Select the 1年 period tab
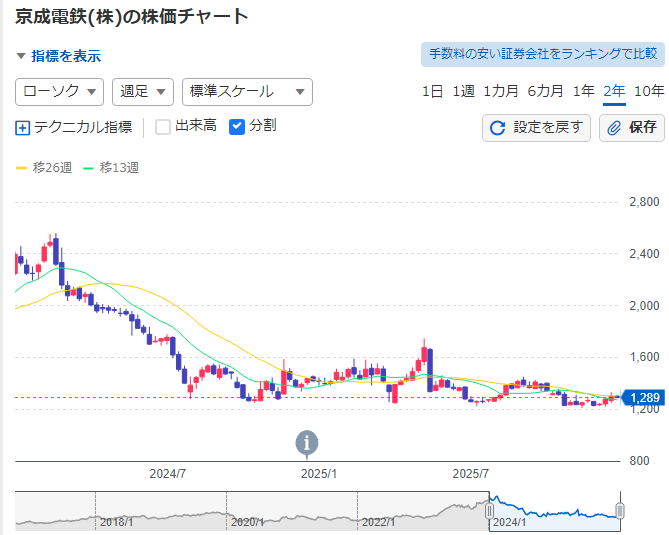The height and width of the screenshot is (535, 669). tap(583, 91)
